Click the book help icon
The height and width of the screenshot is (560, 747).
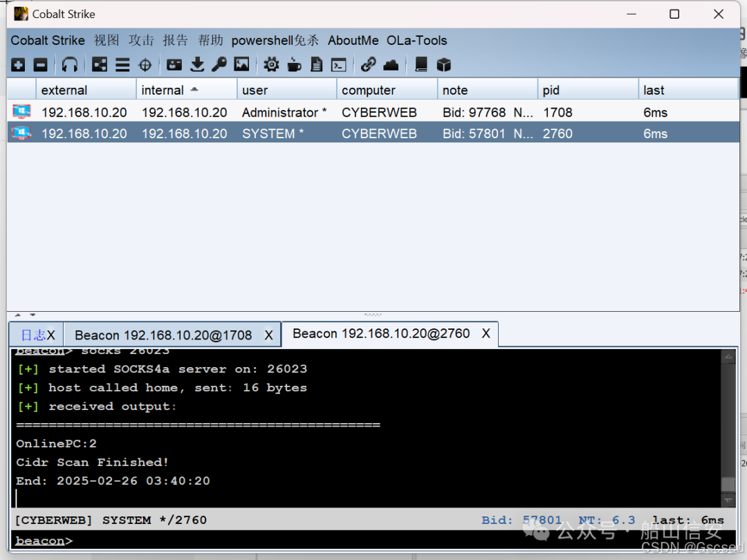421,65
